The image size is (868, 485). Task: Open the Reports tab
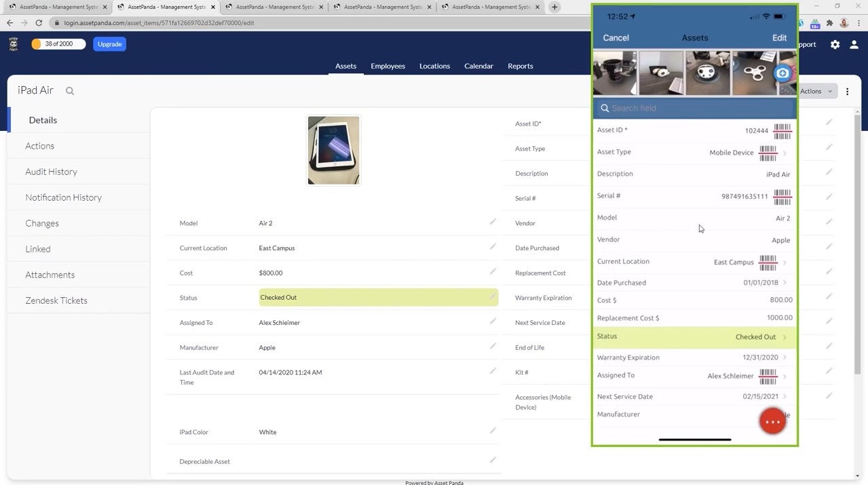point(521,66)
